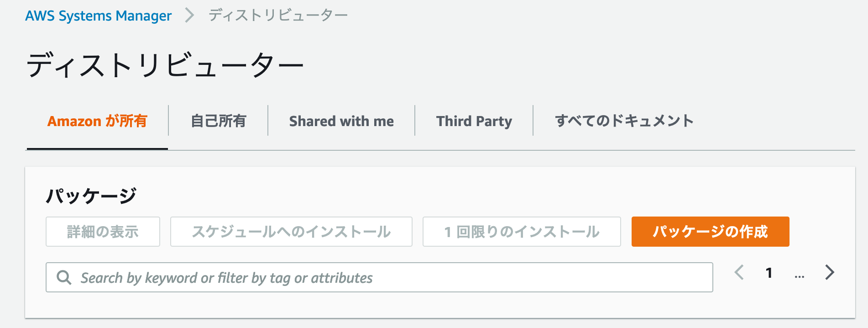Open the Shared with me tab
The height and width of the screenshot is (328, 868).
coord(341,121)
